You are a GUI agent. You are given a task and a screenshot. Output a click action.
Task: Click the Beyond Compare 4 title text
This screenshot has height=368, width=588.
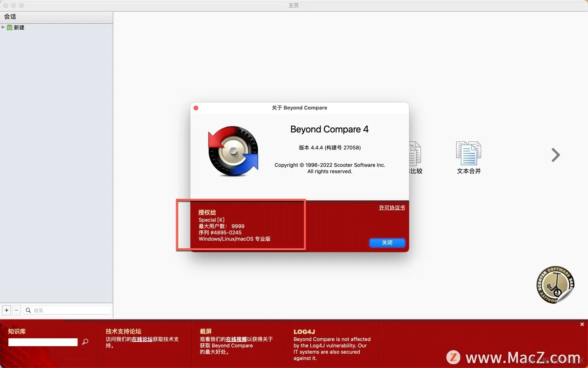tap(330, 129)
